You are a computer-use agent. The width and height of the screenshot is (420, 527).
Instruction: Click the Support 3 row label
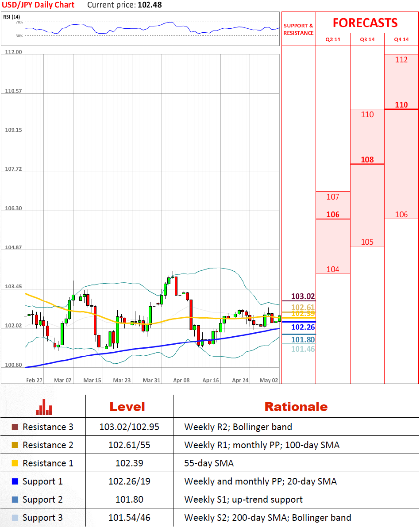click(x=42, y=518)
